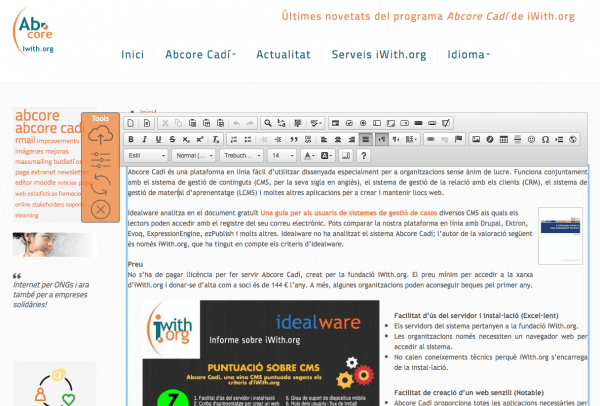Screen dimensions: 600x406
Task: Insert a text field form element
Action: (377, 123)
